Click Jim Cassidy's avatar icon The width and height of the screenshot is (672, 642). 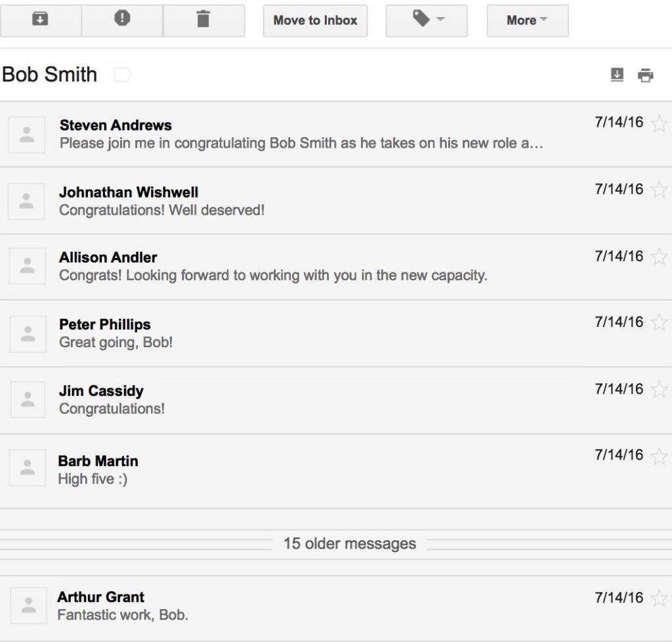click(x=28, y=399)
